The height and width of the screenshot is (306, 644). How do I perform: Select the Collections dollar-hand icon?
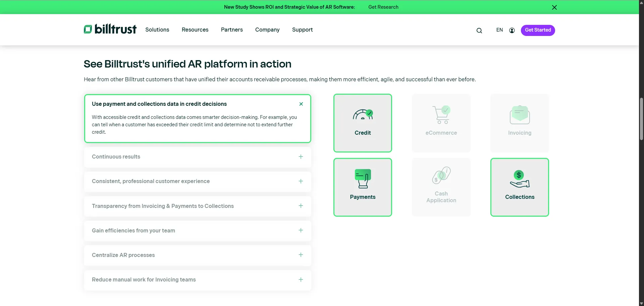pos(520,179)
